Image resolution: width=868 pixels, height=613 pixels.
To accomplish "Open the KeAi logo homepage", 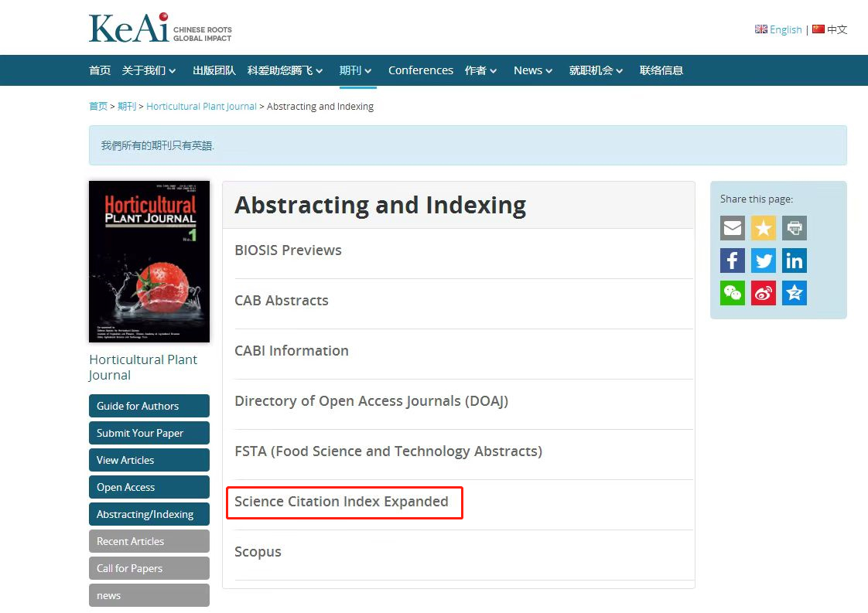I will 161,28.
